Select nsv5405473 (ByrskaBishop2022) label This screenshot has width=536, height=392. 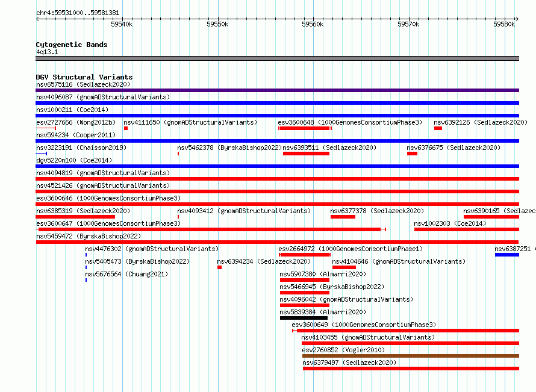click(x=137, y=261)
